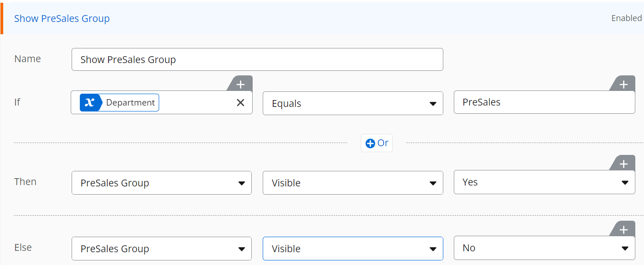Open the Else Visible property dropdown

click(353, 249)
